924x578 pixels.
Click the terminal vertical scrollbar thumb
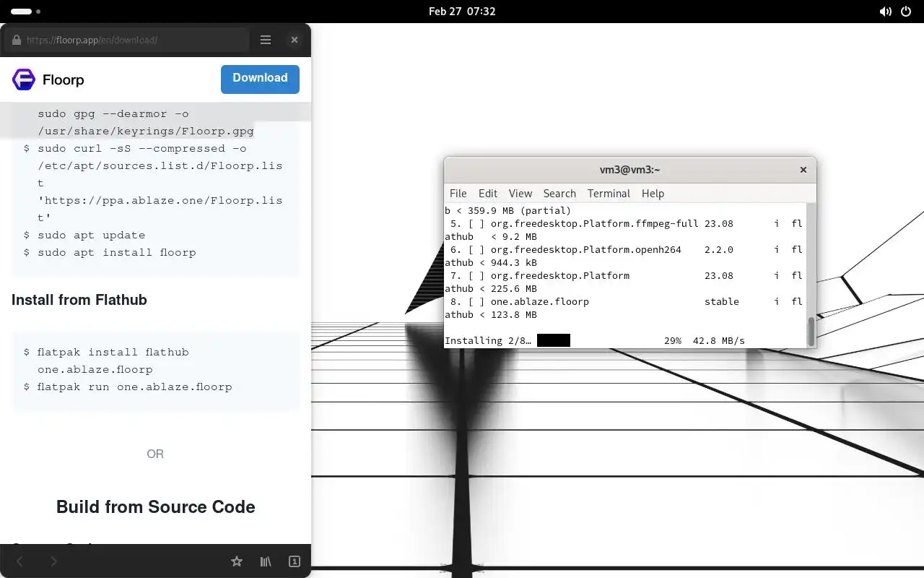pyautogui.click(x=811, y=331)
